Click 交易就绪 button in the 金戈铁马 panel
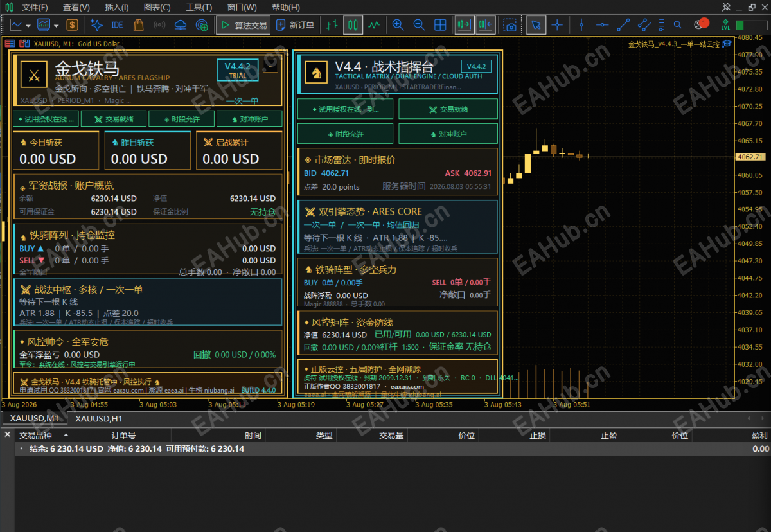Viewport: 771px width, 532px height. point(112,119)
